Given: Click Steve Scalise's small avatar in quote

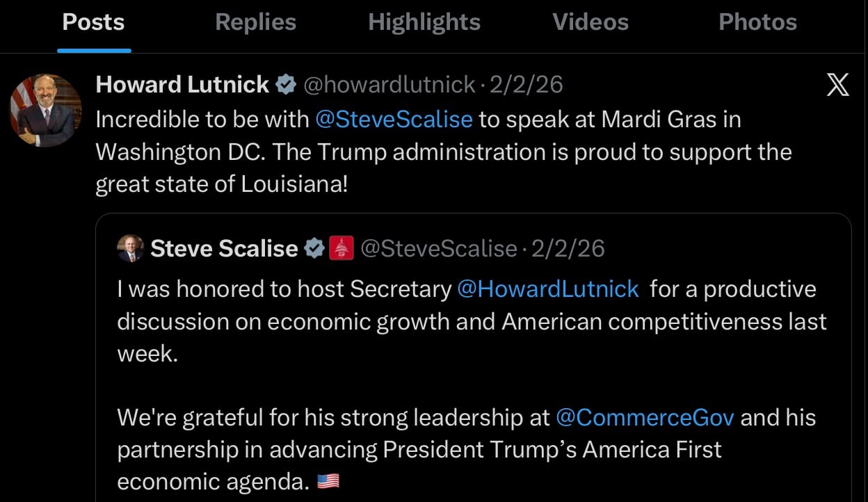Looking at the screenshot, I should tap(130, 248).
